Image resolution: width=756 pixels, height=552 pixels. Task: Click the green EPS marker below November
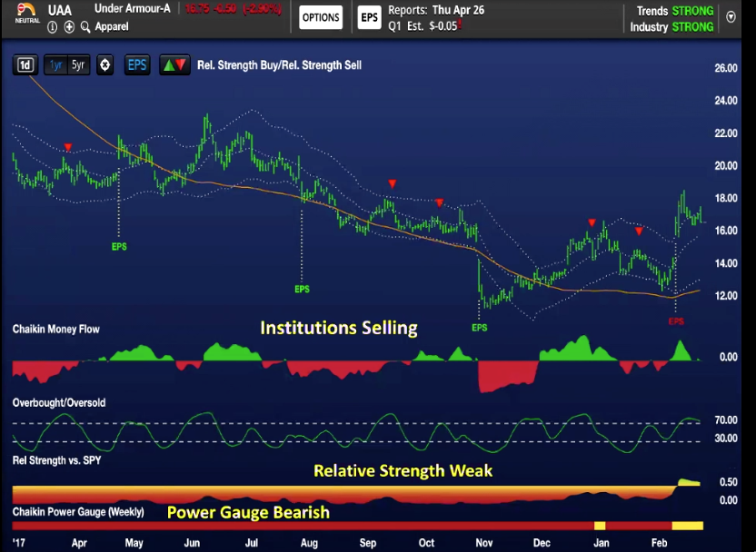point(479,327)
